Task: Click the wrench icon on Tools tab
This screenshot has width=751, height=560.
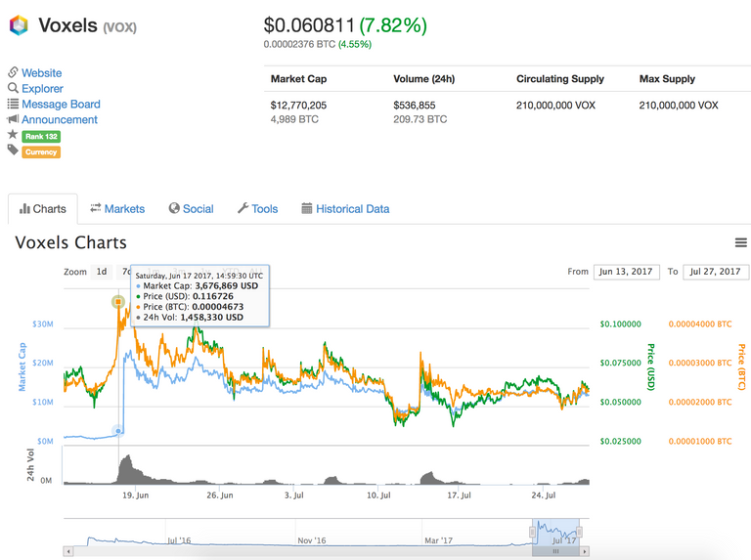Action: [243, 208]
